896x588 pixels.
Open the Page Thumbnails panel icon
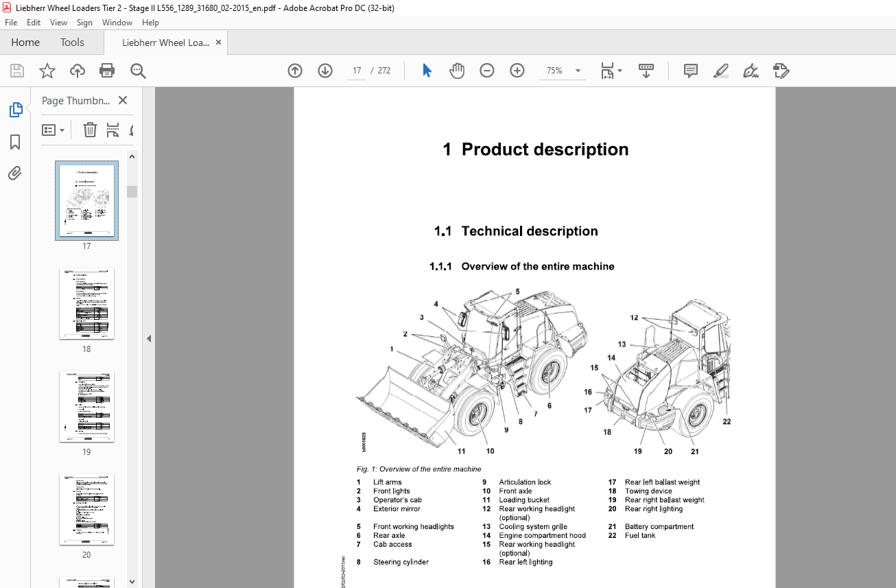click(15, 110)
